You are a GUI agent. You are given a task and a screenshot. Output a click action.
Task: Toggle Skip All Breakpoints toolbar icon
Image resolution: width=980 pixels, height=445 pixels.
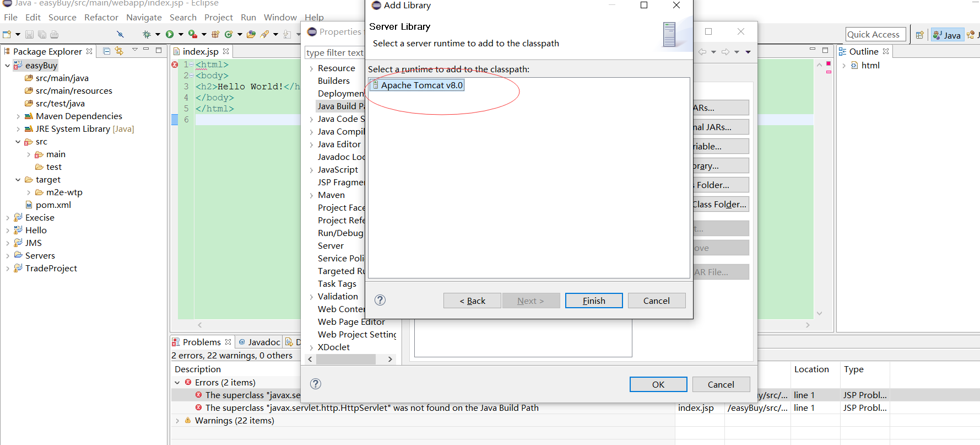click(120, 34)
